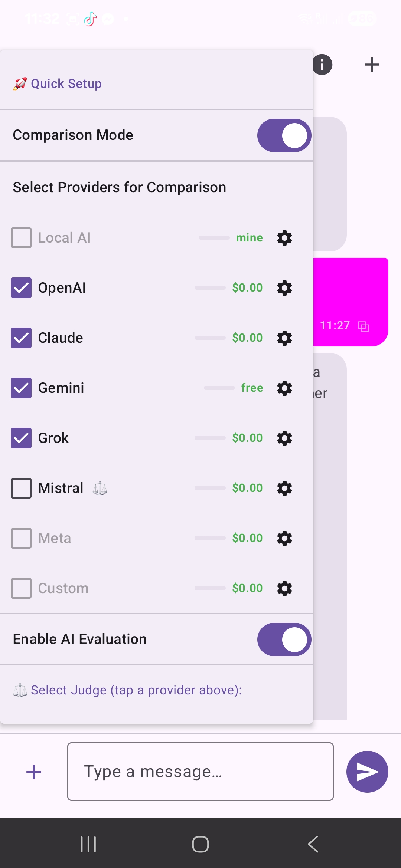Open Quick Setup

(66, 84)
